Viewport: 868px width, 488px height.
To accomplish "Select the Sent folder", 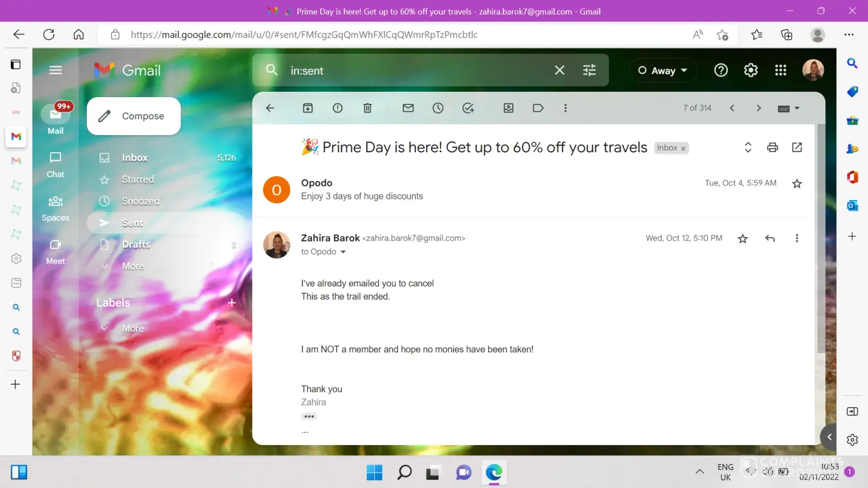I will [166, 223].
